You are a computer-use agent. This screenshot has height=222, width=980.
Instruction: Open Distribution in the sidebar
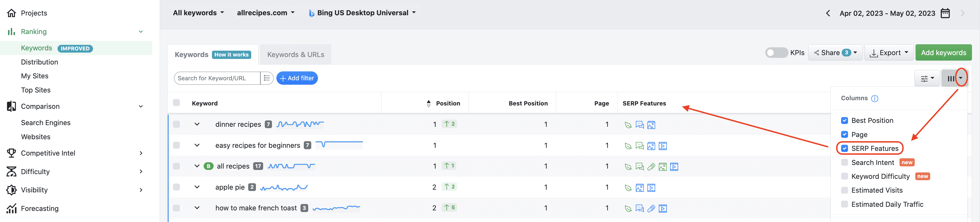pos(40,62)
